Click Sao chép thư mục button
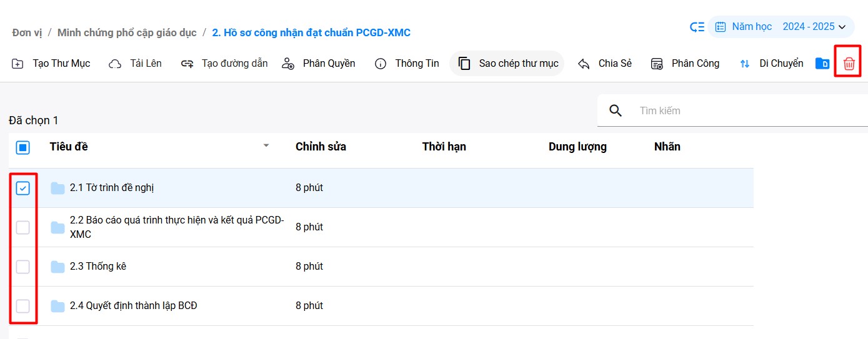868x339 pixels. coord(507,64)
